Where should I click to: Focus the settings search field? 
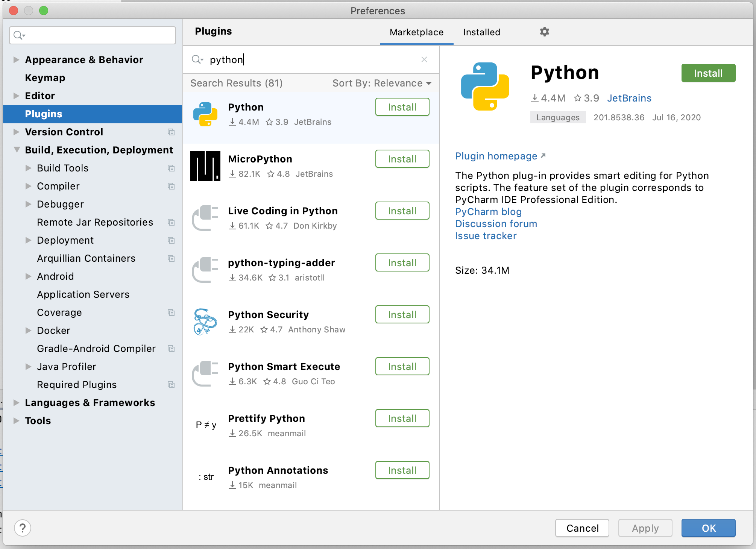point(93,35)
